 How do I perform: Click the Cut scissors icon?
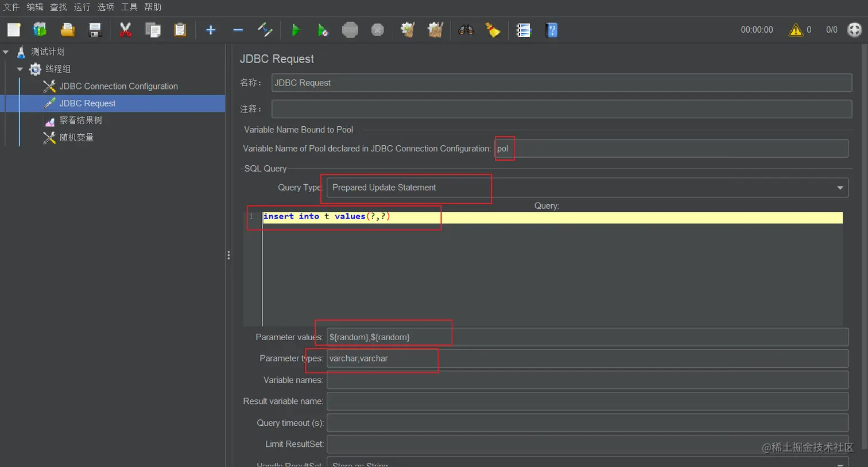[125, 30]
